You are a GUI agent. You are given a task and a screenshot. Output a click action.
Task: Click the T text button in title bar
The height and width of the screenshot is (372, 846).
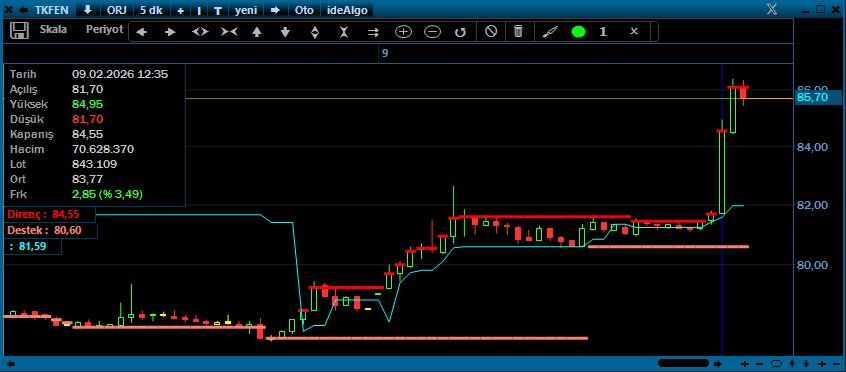pyautogui.click(x=217, y=10)
